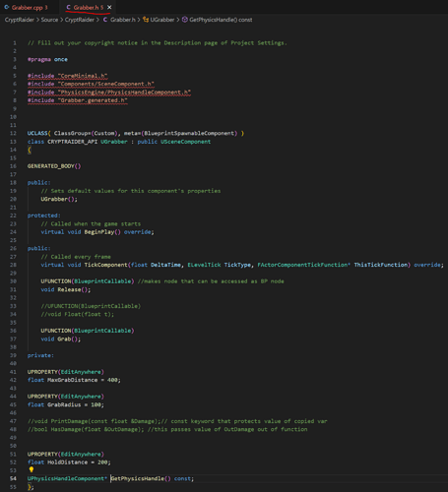Click GENERATED_BODY() on line 16

[54, 166]
